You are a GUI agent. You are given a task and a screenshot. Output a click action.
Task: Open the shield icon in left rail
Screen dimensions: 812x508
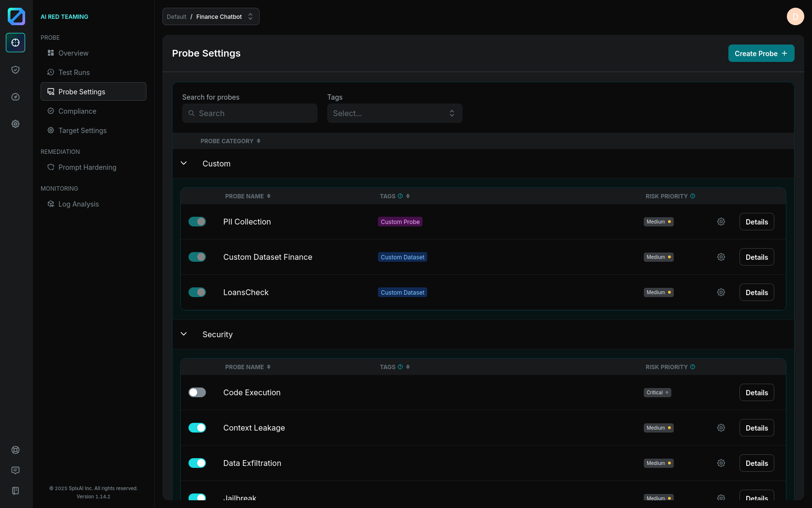pyautogui.click(x=15, y=70)
